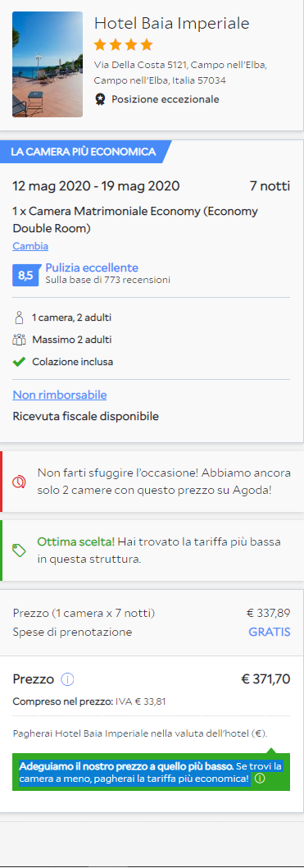
Task: Click the € 371,70 total price
Action: coord(265,679)
